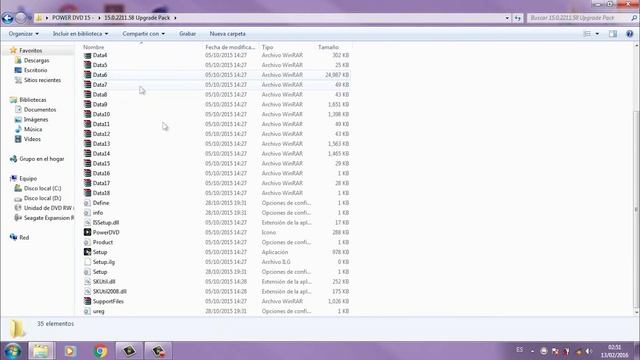Select the Data10 file name
The height and width of the screenshot is (360, 640).
point(101,114)
